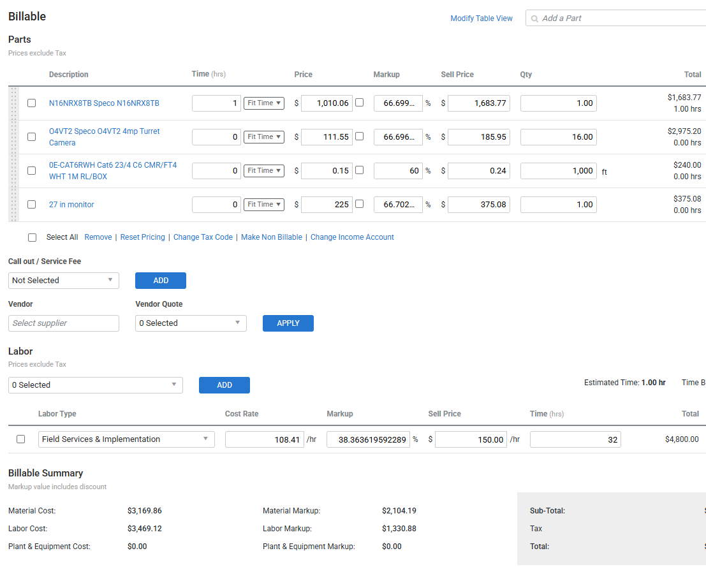The width and height of the screenshot is (706, 588).
Task: Open Fit Time dropdown for N16NRX8TB row
Action: click(264, 103)
